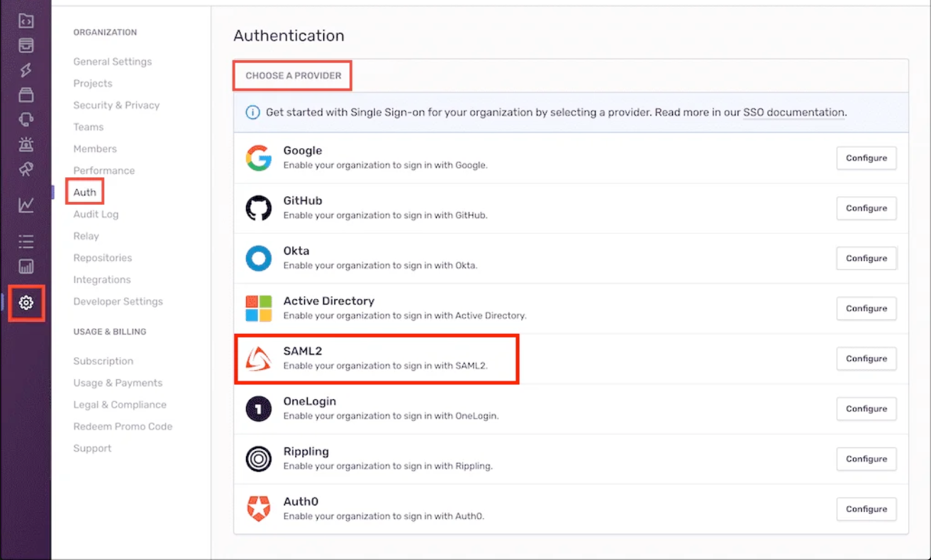Open Alerts siren icon in sidebar
Screen dimensions: 931x560
click(x=26, y=144)
